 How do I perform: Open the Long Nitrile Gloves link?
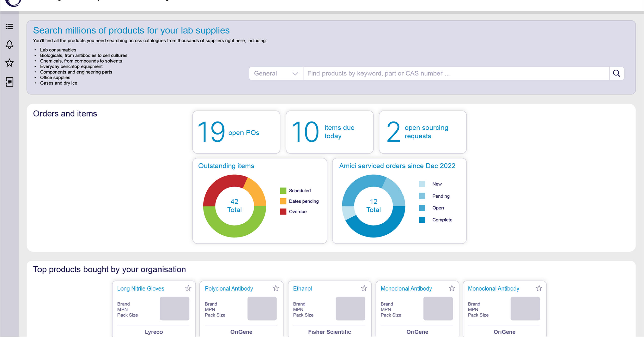(140, 288)
